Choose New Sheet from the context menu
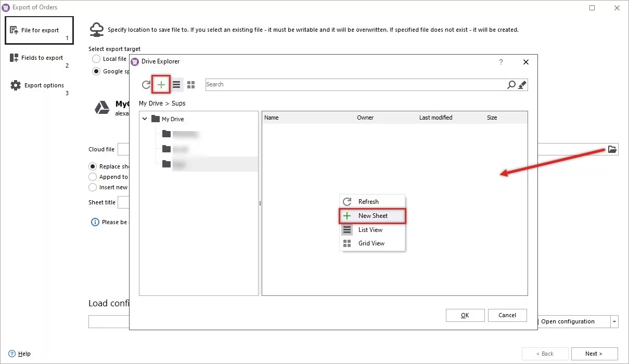This screenshot has height=364, width=629. pos(373,215)
